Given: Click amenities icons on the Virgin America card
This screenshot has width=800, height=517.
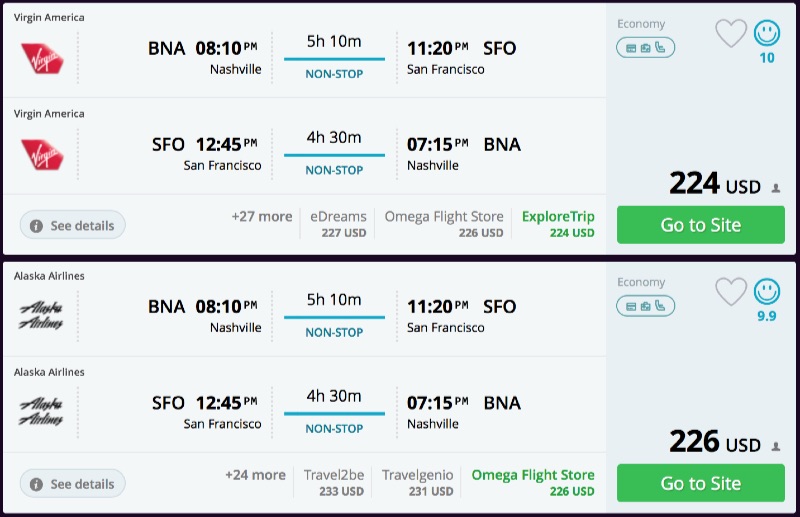Looking at the screenshot, I should pyautogui.click(x=645, y=47).
